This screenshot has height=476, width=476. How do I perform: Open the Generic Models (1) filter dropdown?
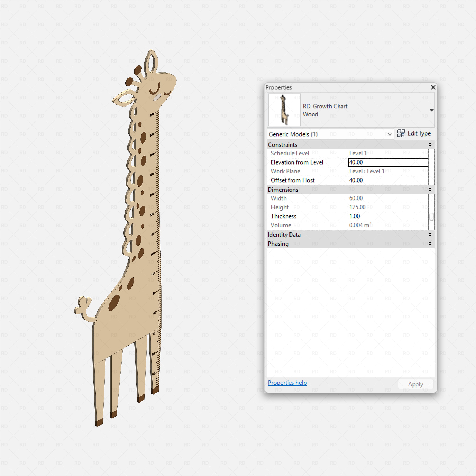point(390,134)
